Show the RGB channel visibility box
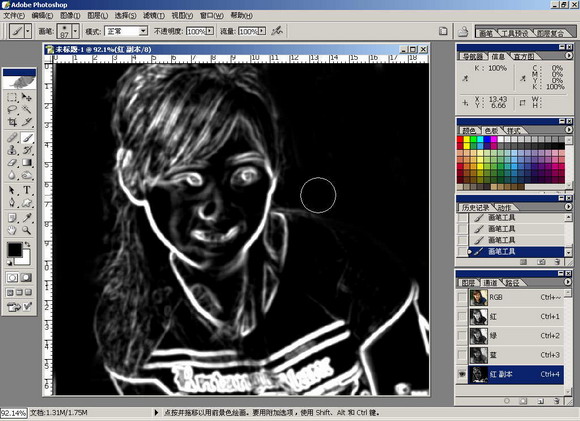 pyautogui.click(x=462, y=297)
